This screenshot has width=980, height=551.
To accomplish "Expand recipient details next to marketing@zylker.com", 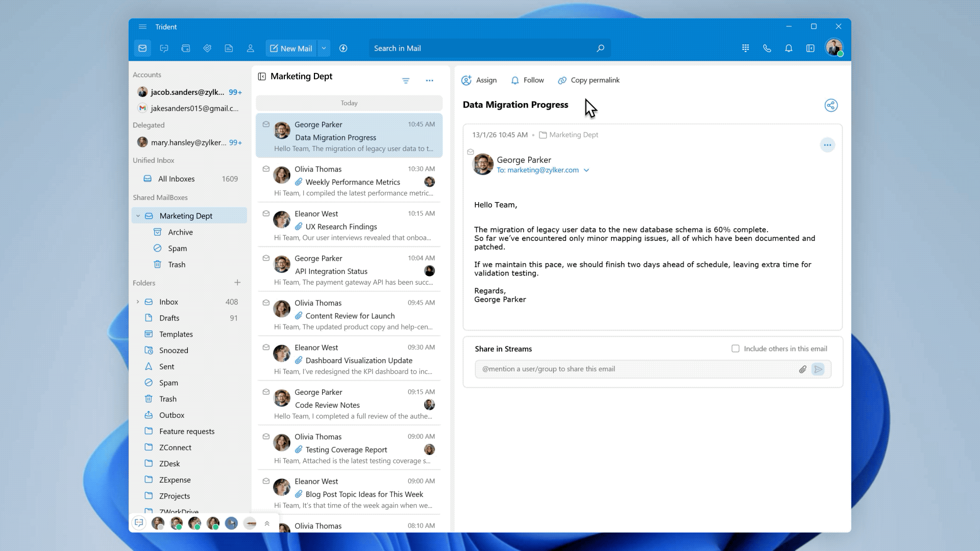I will (x=586, y=170).
